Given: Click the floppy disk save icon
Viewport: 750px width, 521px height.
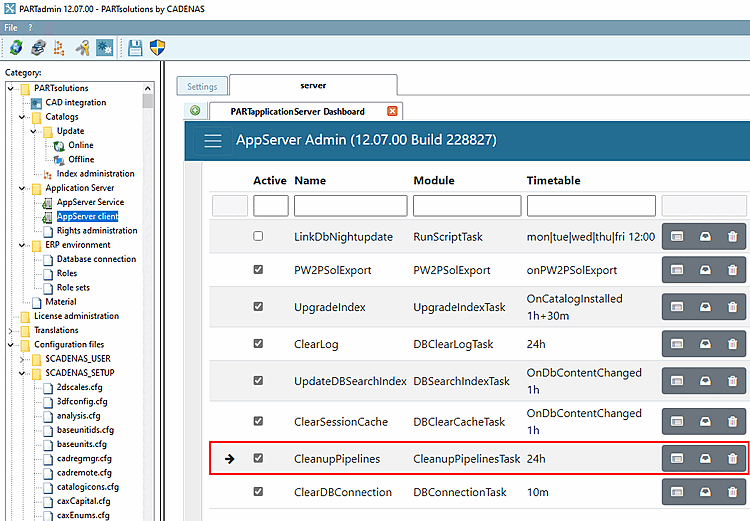Looking at the screenshot, I should click(135, 47).
